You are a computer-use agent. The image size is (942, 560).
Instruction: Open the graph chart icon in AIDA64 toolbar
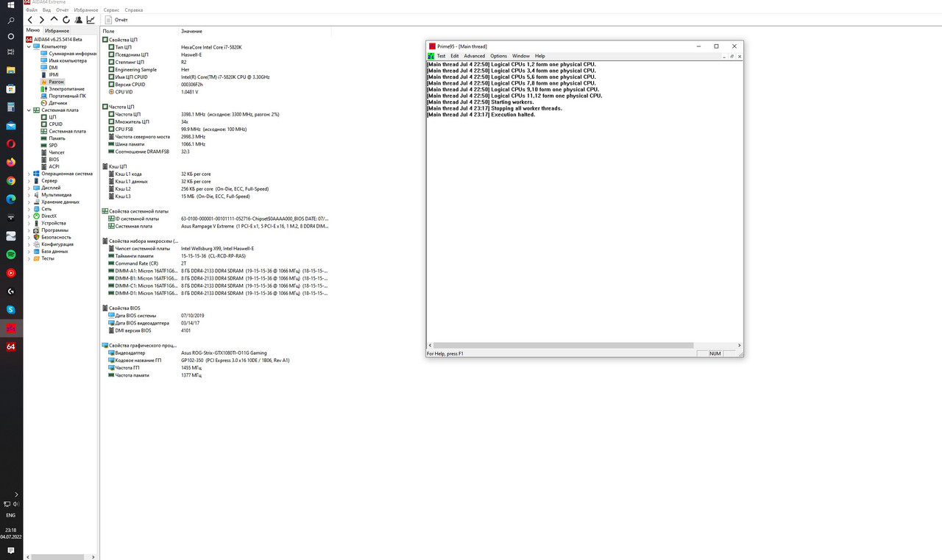91,20
